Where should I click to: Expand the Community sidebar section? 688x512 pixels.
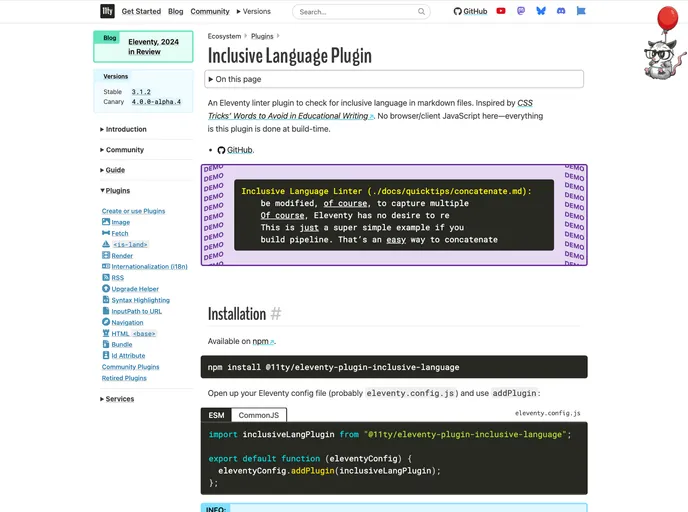click(x=122, y=150)
